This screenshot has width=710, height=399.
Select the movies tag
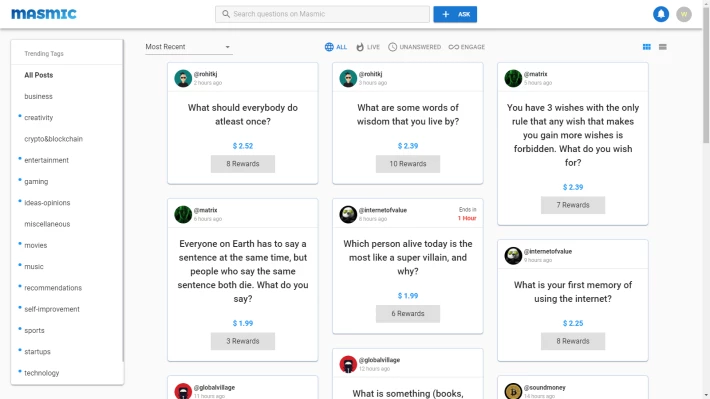pyautogui.click(x=35, y=245)
